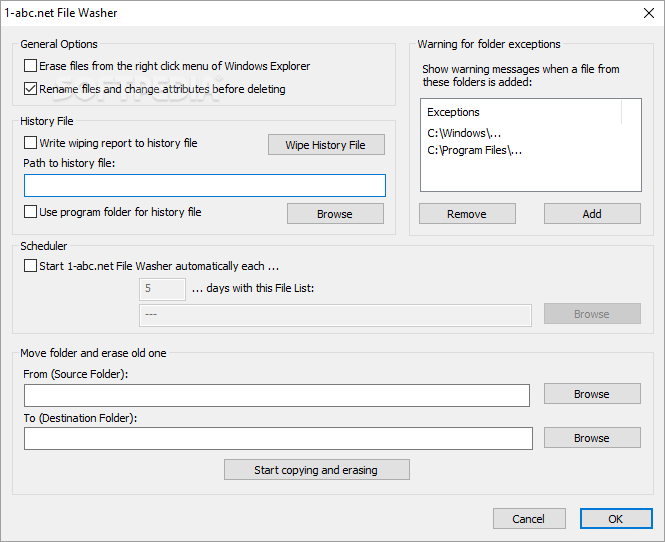Check use program folder for history file
The image size is (665, 542).
(31, 211)
